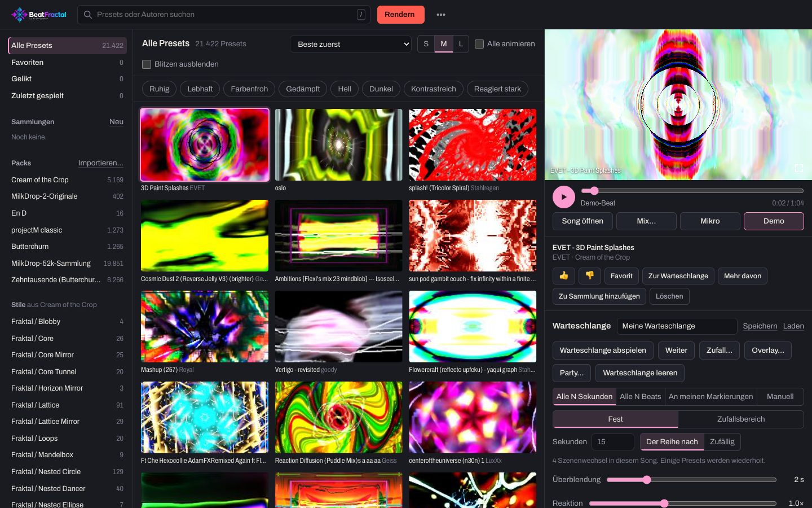Click the BeatFractal logo

39,15
